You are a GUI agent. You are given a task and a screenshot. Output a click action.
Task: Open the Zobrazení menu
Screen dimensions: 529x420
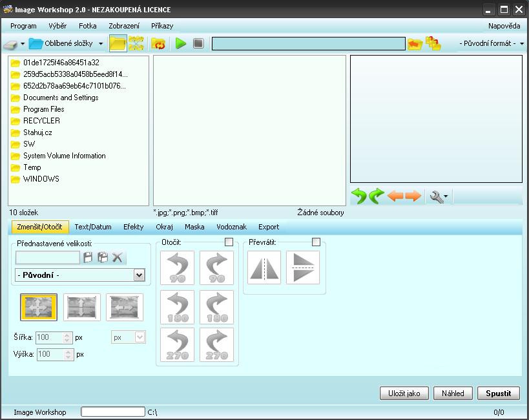[x=124, y=26]
